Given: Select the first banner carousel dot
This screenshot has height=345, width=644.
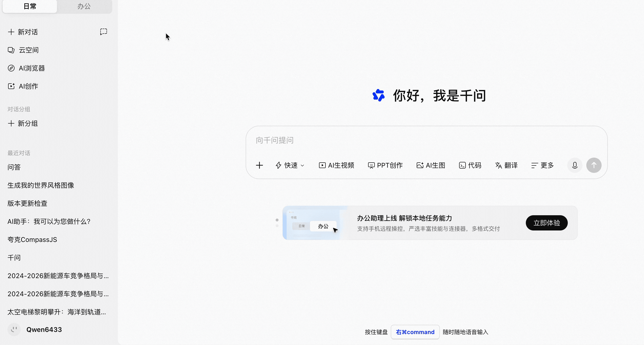Looking at the screenshot, I should click(x=277, y=220).
